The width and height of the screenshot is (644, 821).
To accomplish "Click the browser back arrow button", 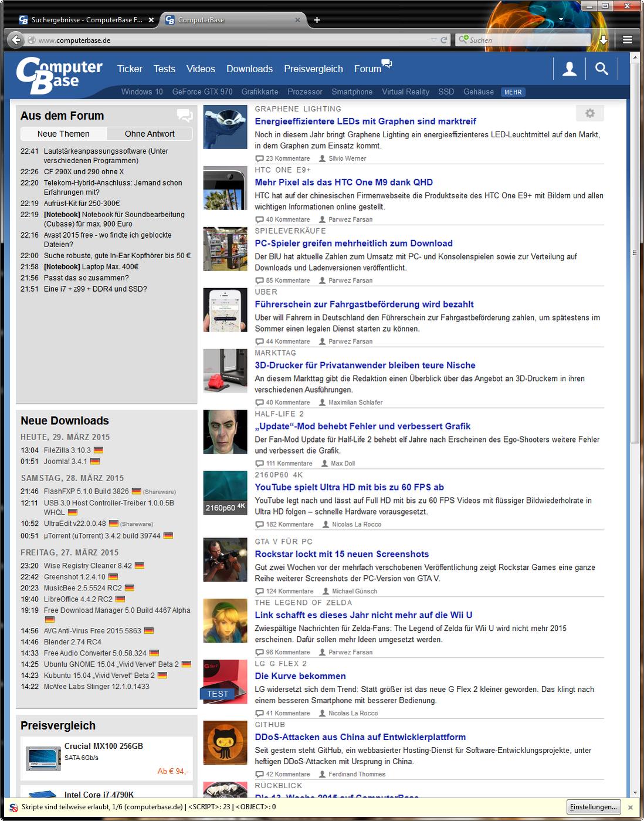I will tap(15, 40).
